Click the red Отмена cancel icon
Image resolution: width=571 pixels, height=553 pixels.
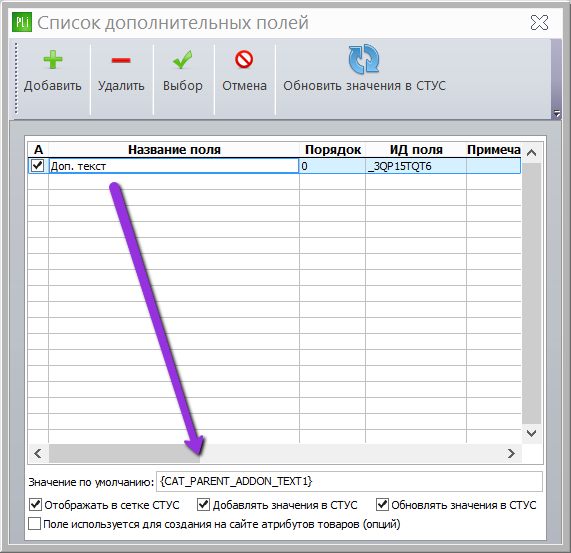click(x=244, y=59)
